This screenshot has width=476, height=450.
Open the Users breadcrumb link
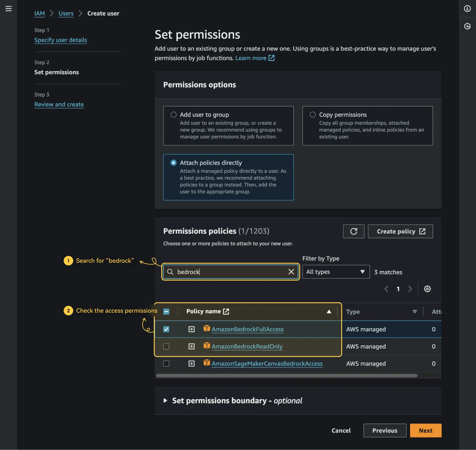click(x=66, y=13)
